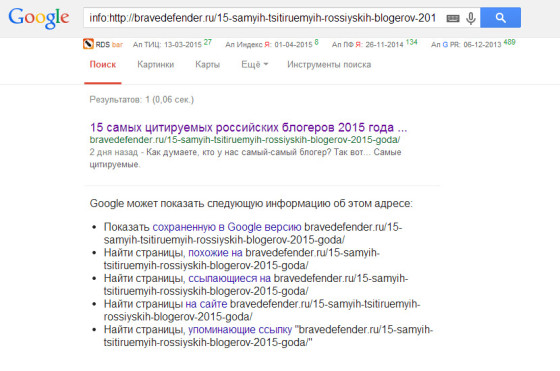Open Инструменты поиска options
The height and width of the screenshot is (371, 560).
click(x=329, y=65)
